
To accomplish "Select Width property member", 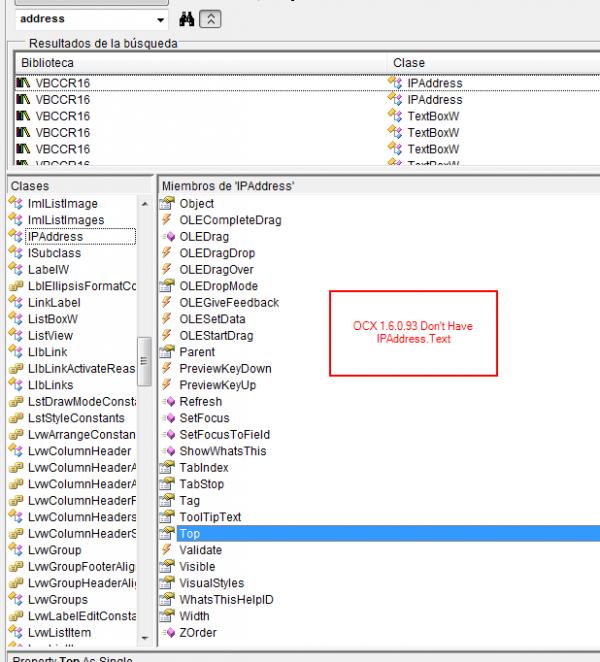I will [x=194, y=616].
